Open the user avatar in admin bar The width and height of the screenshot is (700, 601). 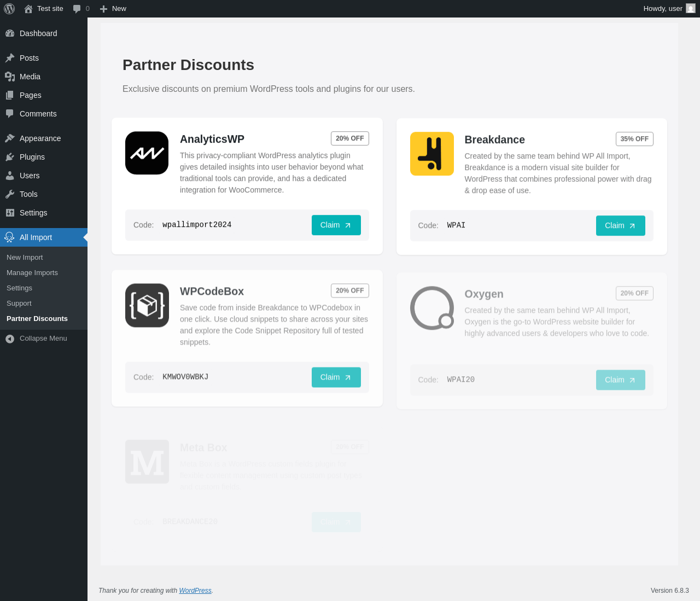tap(691, 9)
